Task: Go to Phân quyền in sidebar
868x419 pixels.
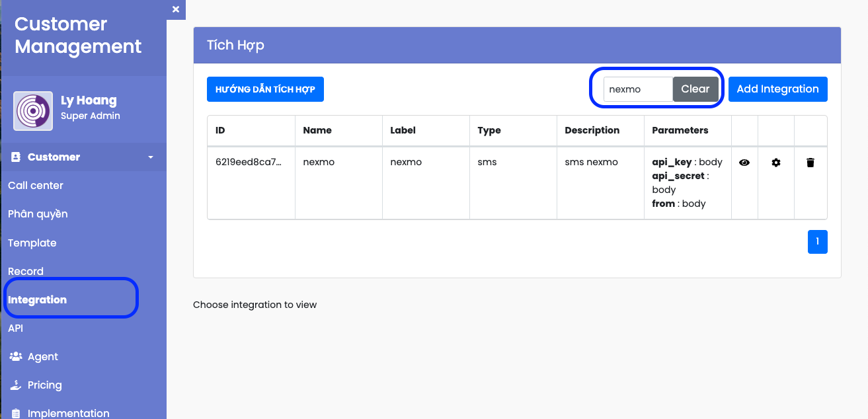Action: [38, 214]
